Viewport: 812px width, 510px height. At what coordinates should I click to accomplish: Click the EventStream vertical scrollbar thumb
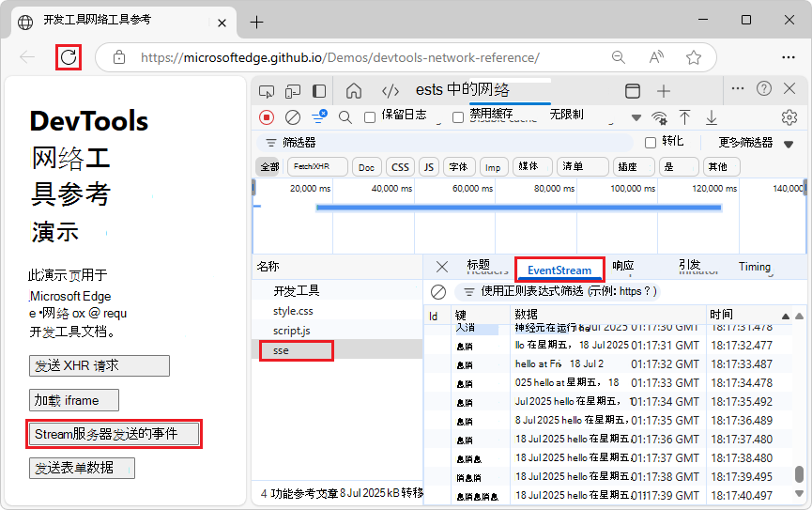coord(799,473)
